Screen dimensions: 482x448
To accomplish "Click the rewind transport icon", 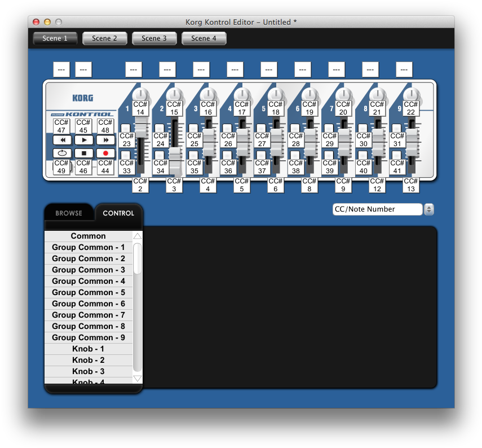I will pos(62,140).
